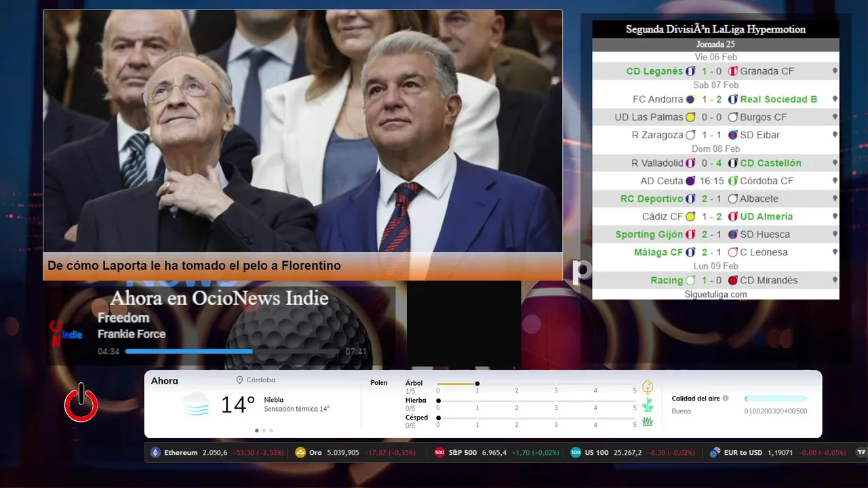This screenshot has height=488, width=868.
Task: Click the Granada CF team crest
Action: (x=732, y=71)
